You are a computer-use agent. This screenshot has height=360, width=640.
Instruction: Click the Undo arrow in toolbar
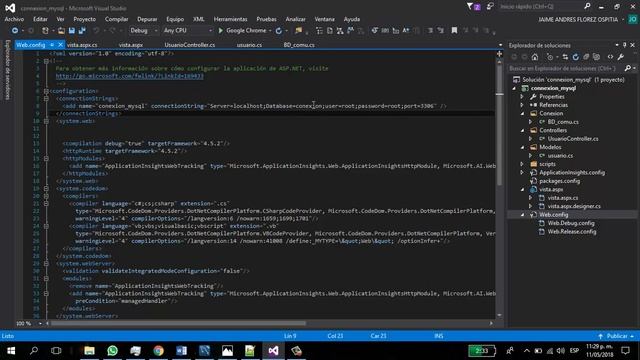point(96,31)
